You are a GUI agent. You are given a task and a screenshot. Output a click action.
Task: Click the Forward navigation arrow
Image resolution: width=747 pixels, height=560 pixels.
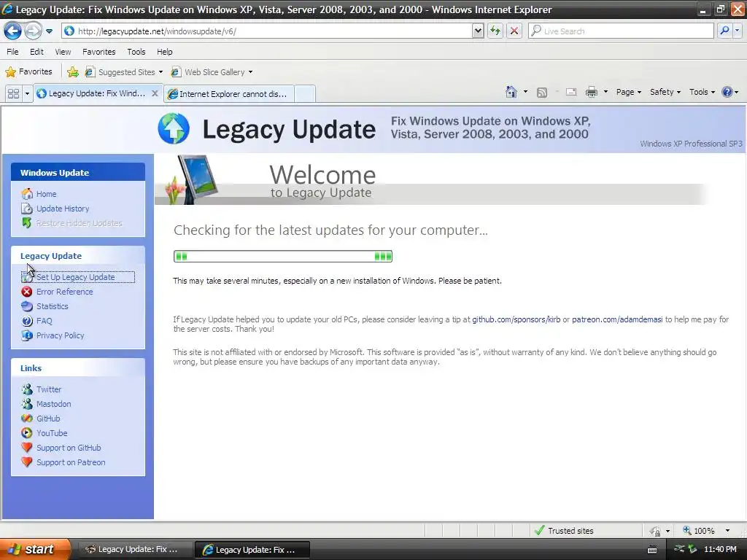[33, 31]
